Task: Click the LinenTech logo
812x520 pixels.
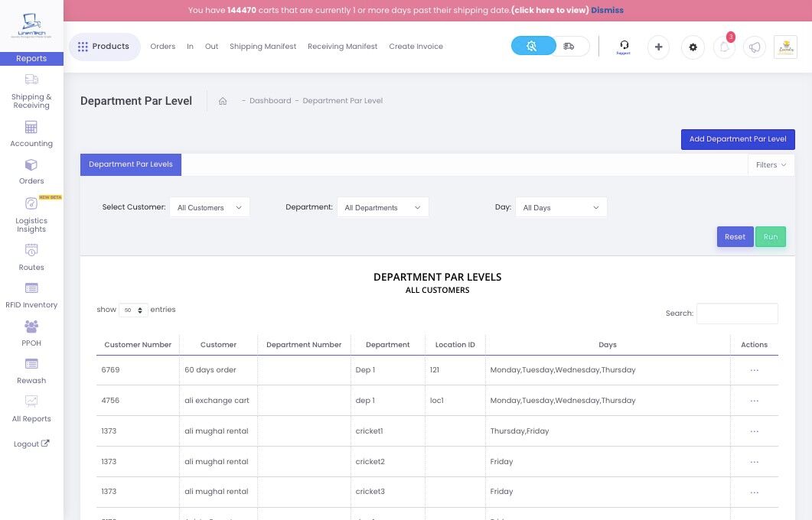Action: tap(31, 26)
